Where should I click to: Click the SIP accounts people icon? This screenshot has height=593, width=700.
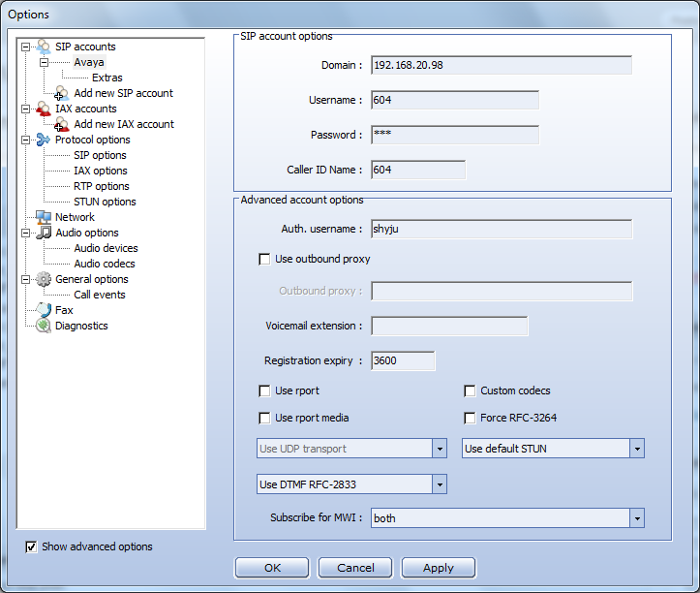pyautogui.click(x=44, y=47)
